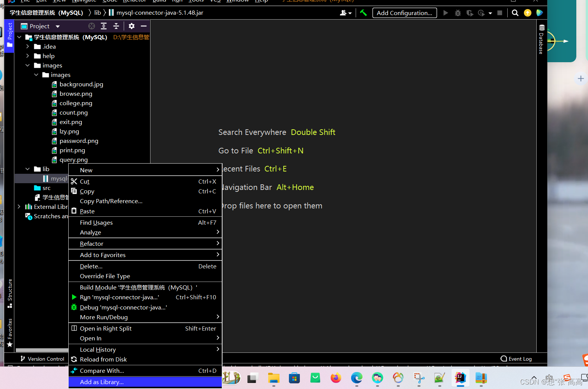The image size is (588, 389).
Task: Collapse the root project folder
Action: point(19,37)
